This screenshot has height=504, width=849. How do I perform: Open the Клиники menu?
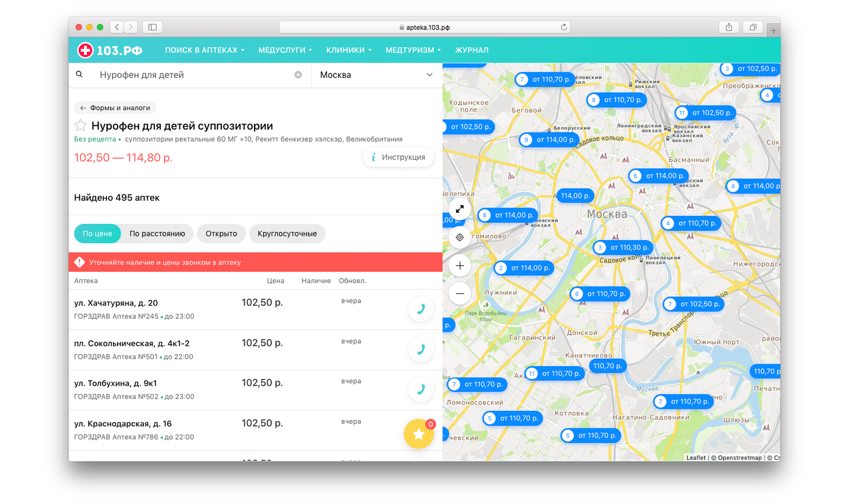tap(349, 50)
